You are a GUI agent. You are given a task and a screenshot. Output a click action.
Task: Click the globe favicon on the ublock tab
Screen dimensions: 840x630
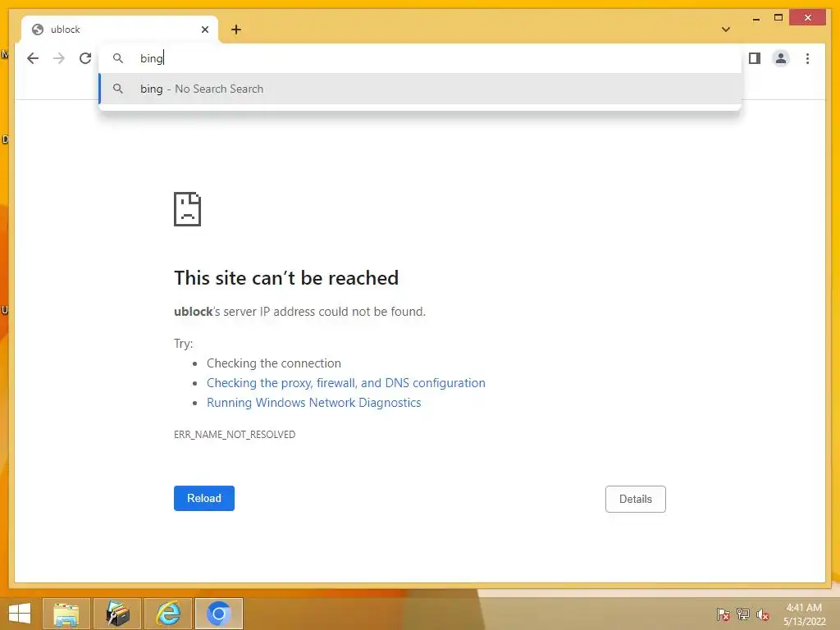[x=38, y=30]
